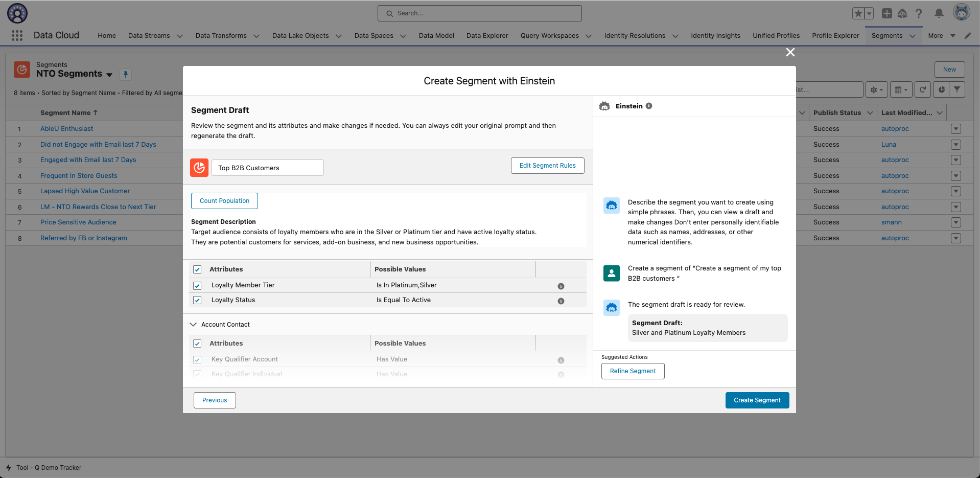Open the user avatar profile menu
The height and width of the screenshot is (478, 980).
point(962,13)
